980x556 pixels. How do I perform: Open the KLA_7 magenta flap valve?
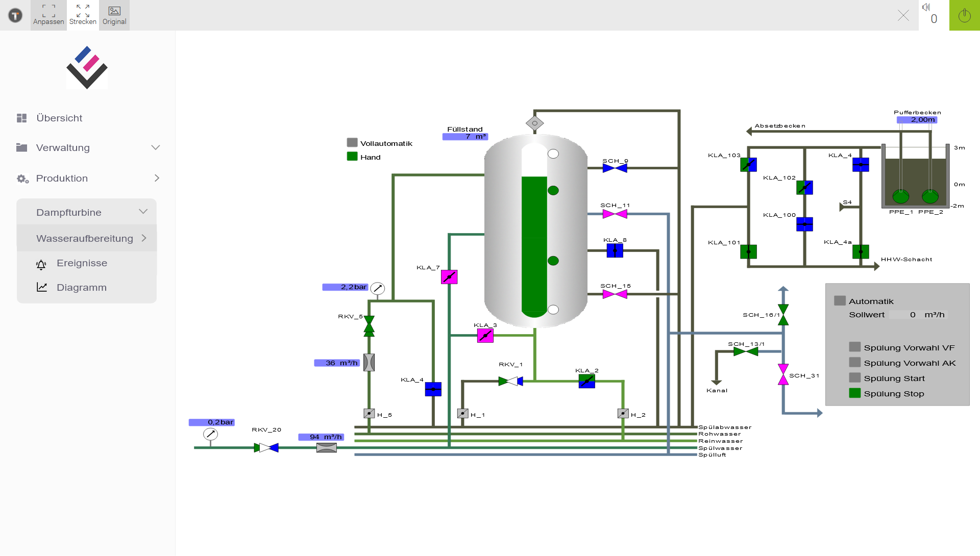(x=449, y=277)
